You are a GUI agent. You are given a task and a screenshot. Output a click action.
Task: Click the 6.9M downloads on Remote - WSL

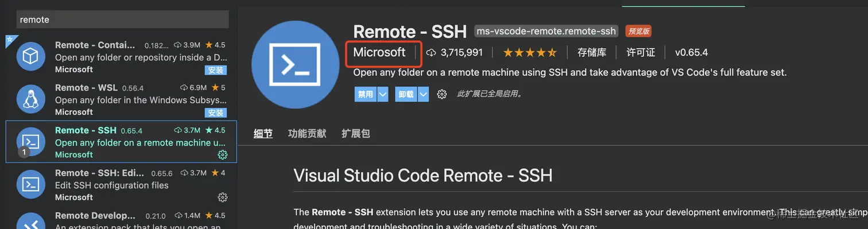pos(194,88)
